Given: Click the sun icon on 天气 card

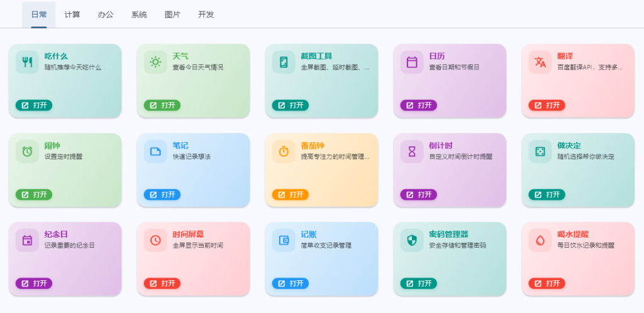Looking at the screenshot, I should click(x=155, y=62).
